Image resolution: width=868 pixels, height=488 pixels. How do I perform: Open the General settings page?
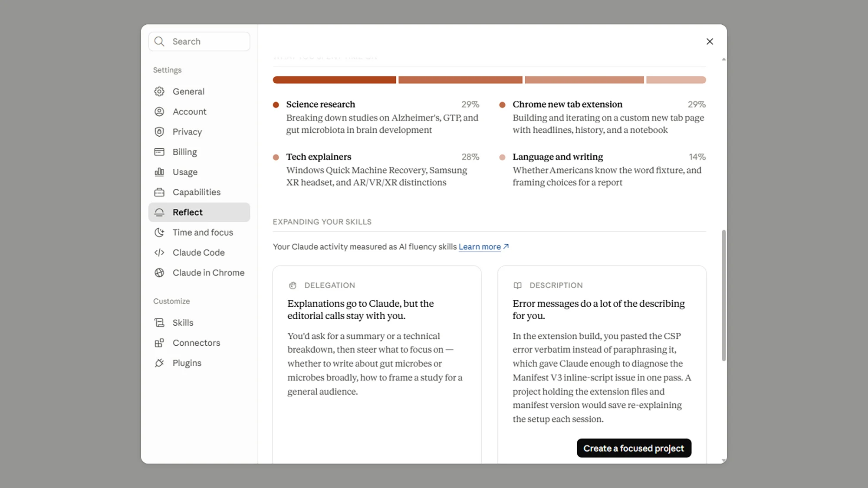click(199, 92)
